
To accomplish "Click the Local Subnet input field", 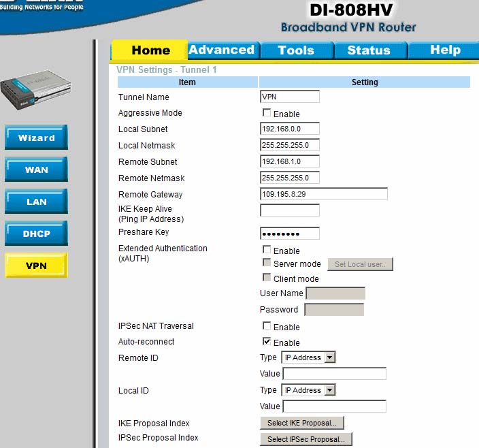I will [x=290, y=129].
